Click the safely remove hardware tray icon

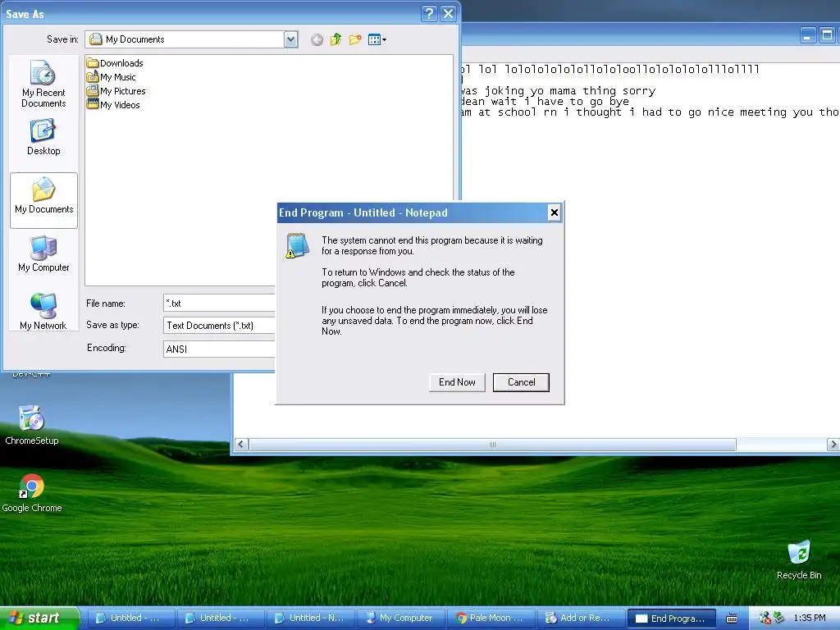[x=778, y=618]
